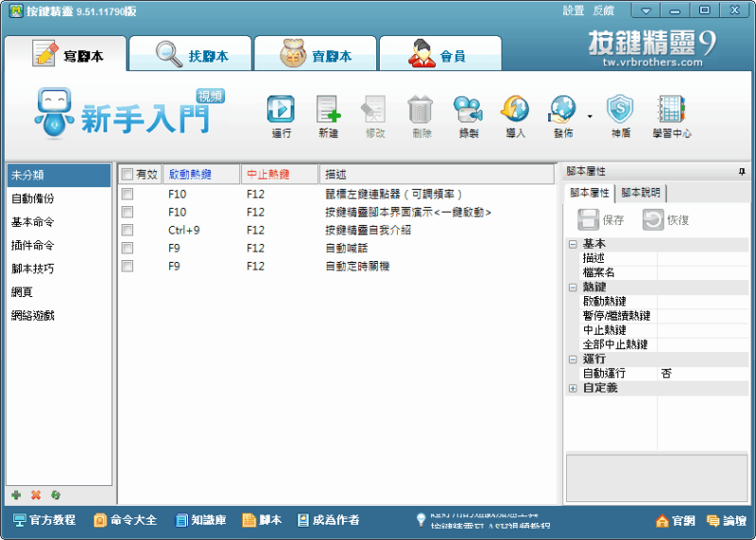Click 自動運行 value 否
Screen dimensions: 756x540
[x=702, y=374]
